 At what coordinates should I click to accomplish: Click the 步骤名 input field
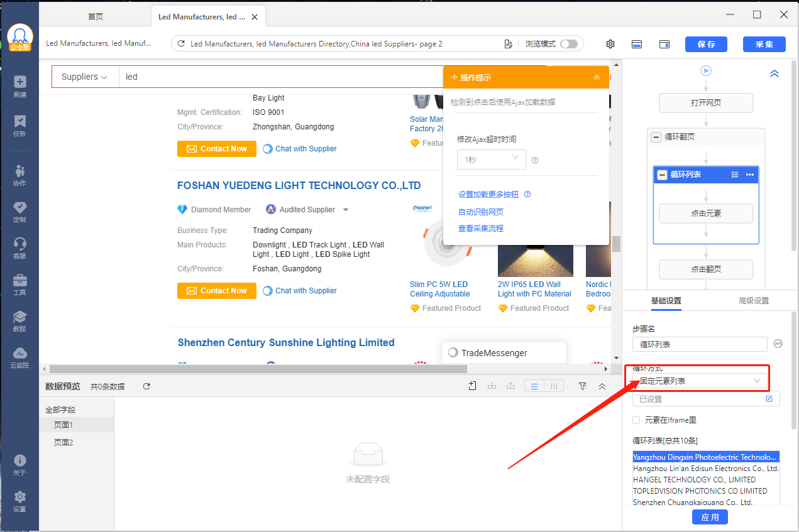(x=700, y=344)
